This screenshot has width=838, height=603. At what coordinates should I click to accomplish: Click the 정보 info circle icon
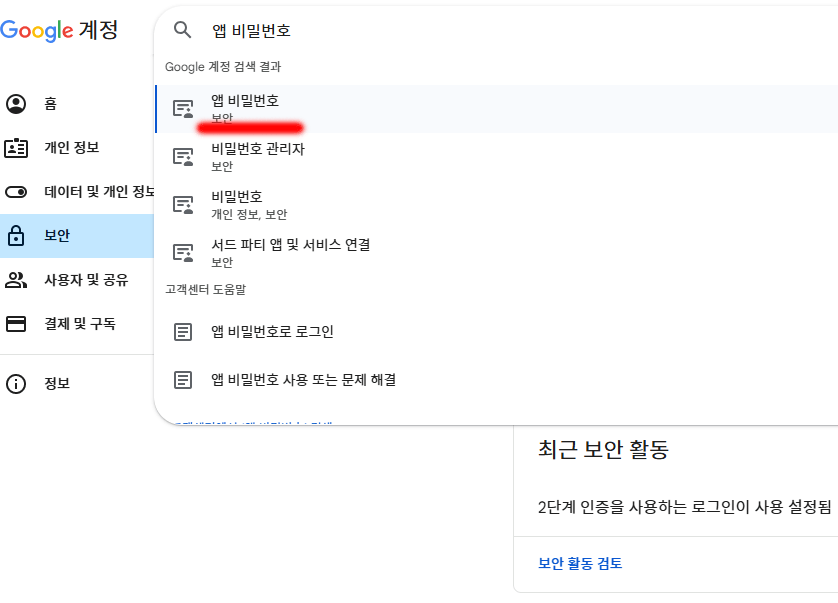(16, 384)
